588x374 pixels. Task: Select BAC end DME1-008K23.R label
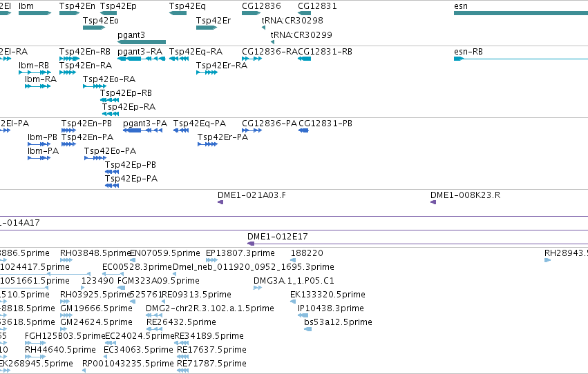pos(465,195)
